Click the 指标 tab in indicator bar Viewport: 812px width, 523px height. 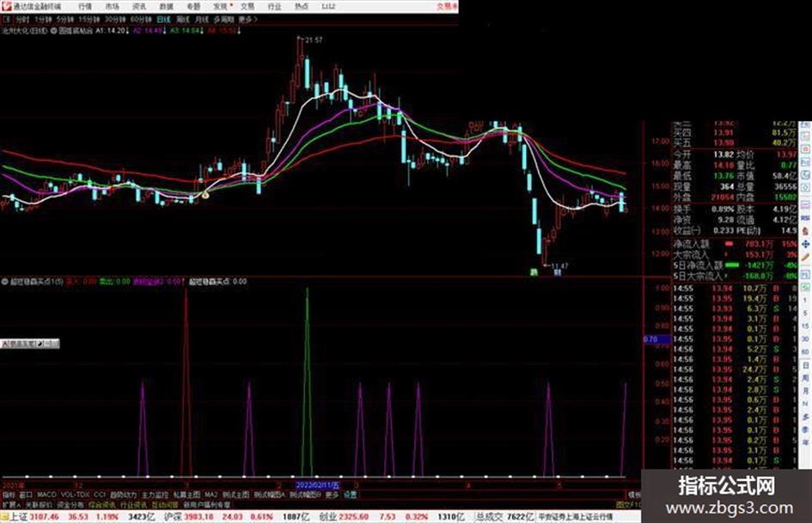click(9, 495)
